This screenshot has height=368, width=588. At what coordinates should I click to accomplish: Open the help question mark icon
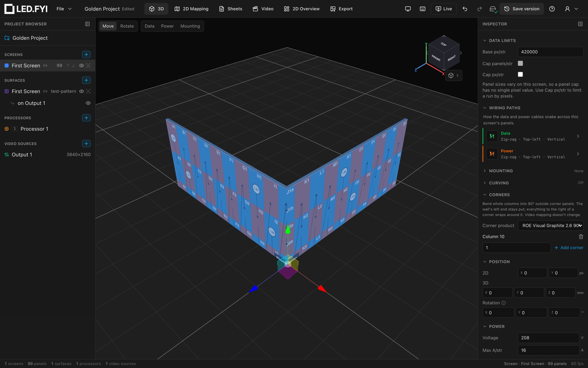point(552,9)
